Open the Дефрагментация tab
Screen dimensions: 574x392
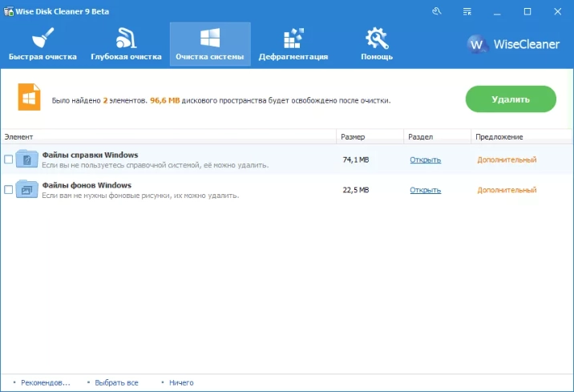point(293,44)
